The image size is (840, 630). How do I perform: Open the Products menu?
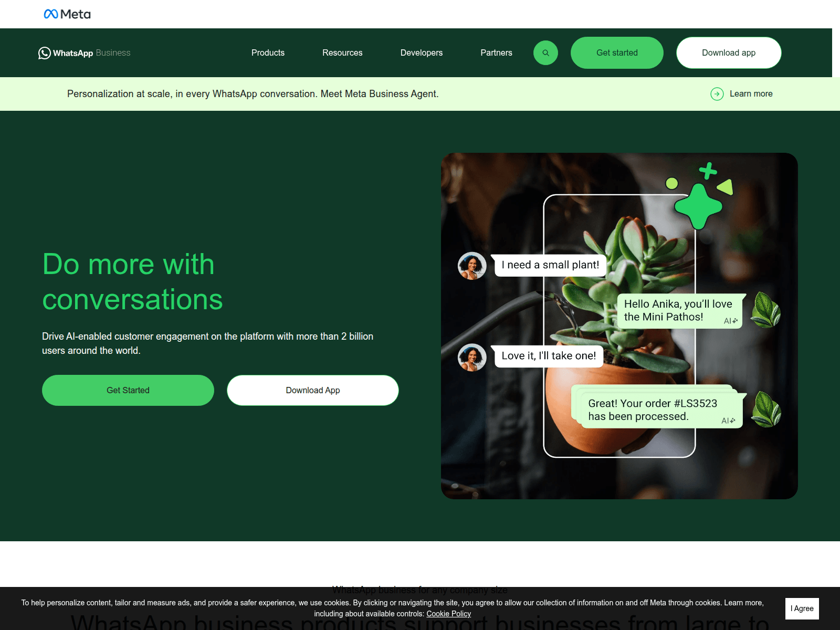(268, 52)
